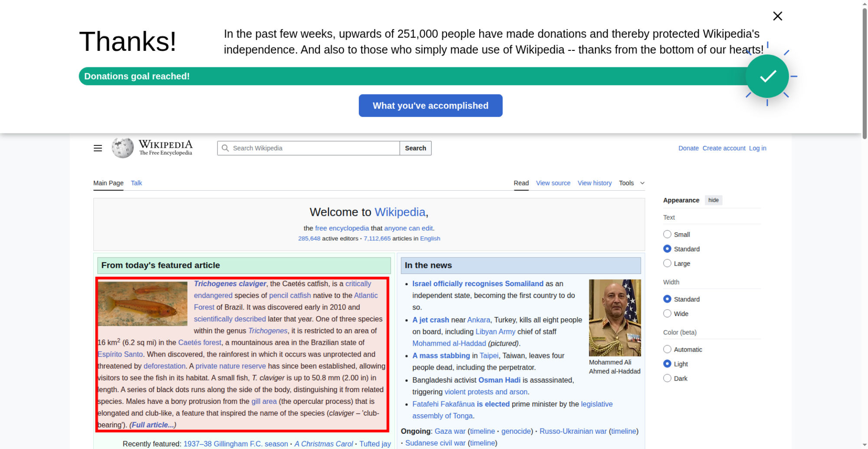Click the Donations goal reached progress bar
The height and width of the screenshot is (449, 868).
click(391, 76)
